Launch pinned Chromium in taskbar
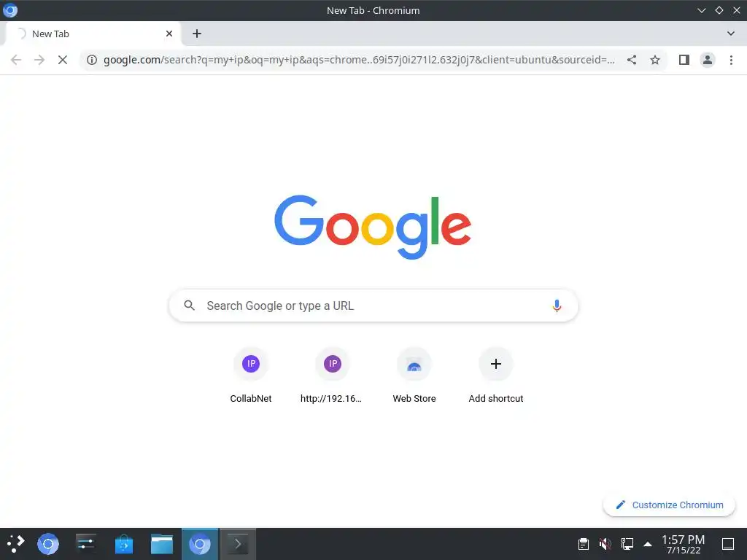 (48, 544)
